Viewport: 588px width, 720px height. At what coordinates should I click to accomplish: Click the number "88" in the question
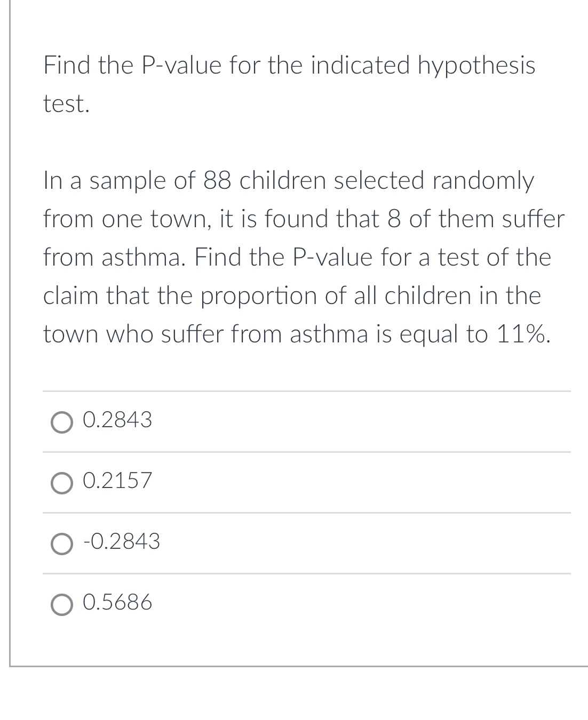217,181
